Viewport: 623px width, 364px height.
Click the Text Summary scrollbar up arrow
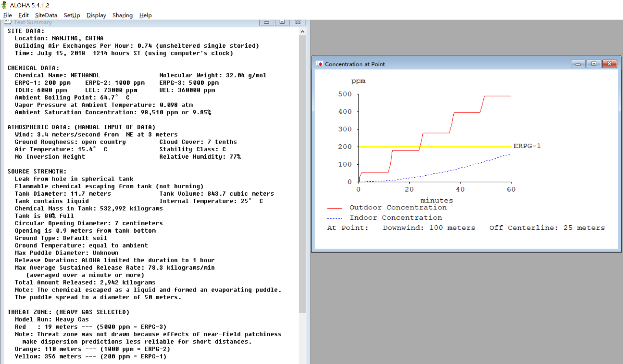tap(303, 32)
